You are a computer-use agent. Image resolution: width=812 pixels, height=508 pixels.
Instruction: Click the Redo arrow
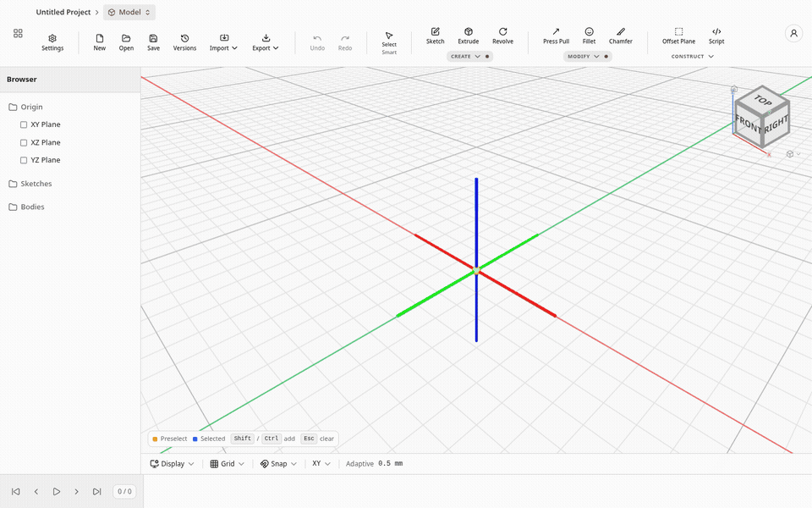click(345, 42)
